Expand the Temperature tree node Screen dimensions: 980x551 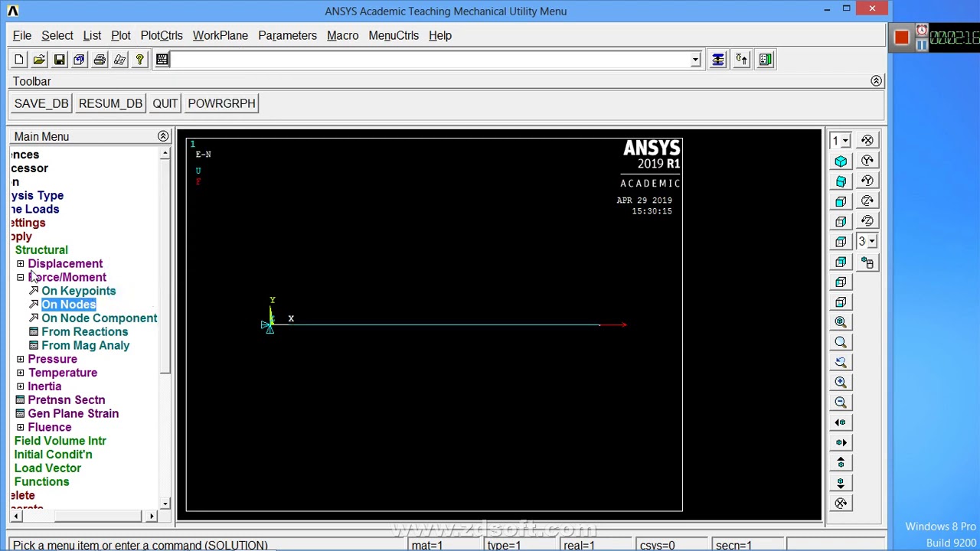[x=21, y=373]
